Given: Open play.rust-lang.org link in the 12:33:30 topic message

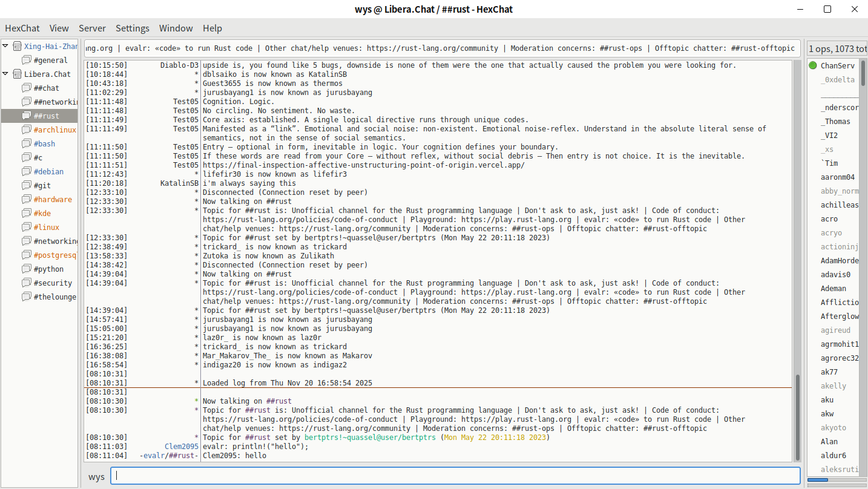Looking at the screenshot, I should 516,220.
